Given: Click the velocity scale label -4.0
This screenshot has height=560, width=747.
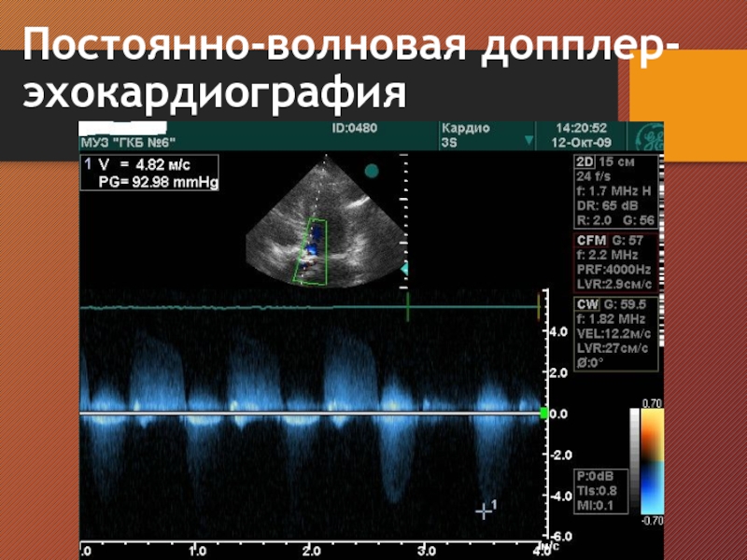Looking at the screenshot, I should pyautogui.click(x=559, y=496).
